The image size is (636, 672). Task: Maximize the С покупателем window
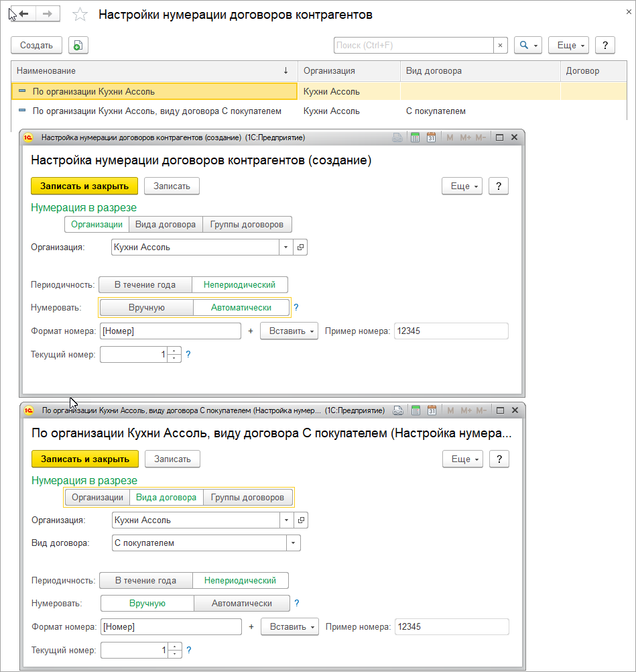coord(500,410)
